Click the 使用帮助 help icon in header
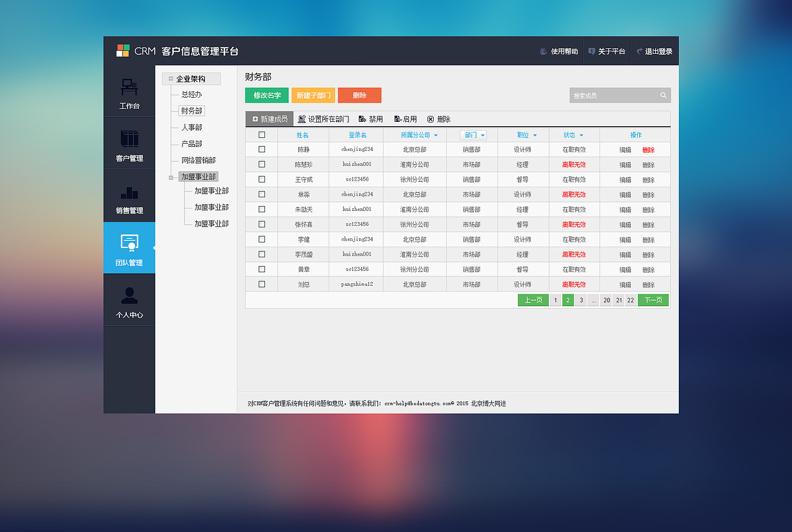 [543, 51]
